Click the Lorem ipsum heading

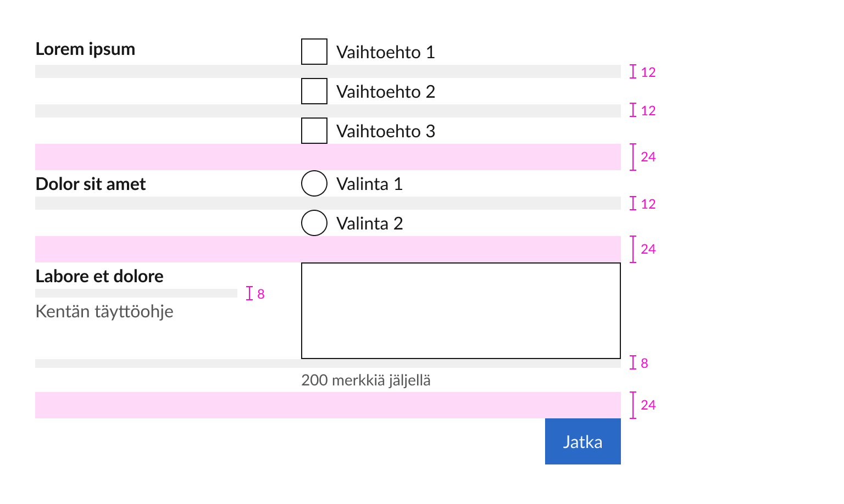click(x=85, y=49)
